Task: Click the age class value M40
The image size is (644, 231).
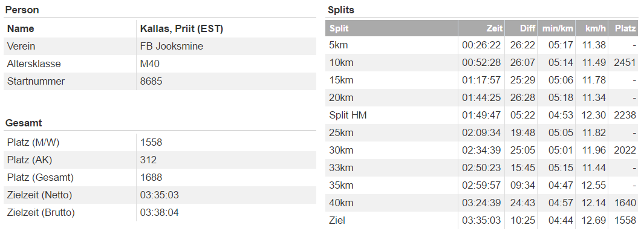Action: pyautogui.click(x=149, y=64)
